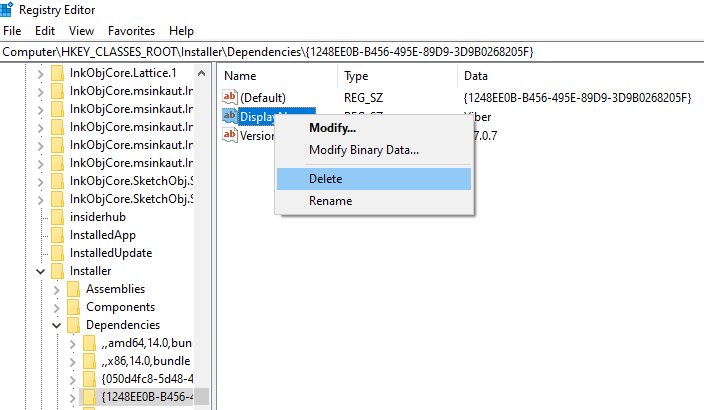The image size is (704, 410).
Task: Choose Modify... from the context menu
Action: coord(332,128)
